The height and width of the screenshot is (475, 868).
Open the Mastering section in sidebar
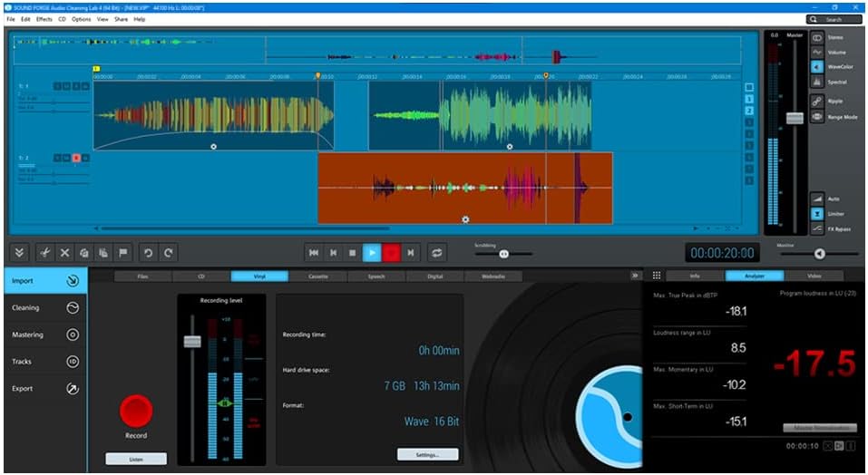pyautogui.click(x=44, y=334)
